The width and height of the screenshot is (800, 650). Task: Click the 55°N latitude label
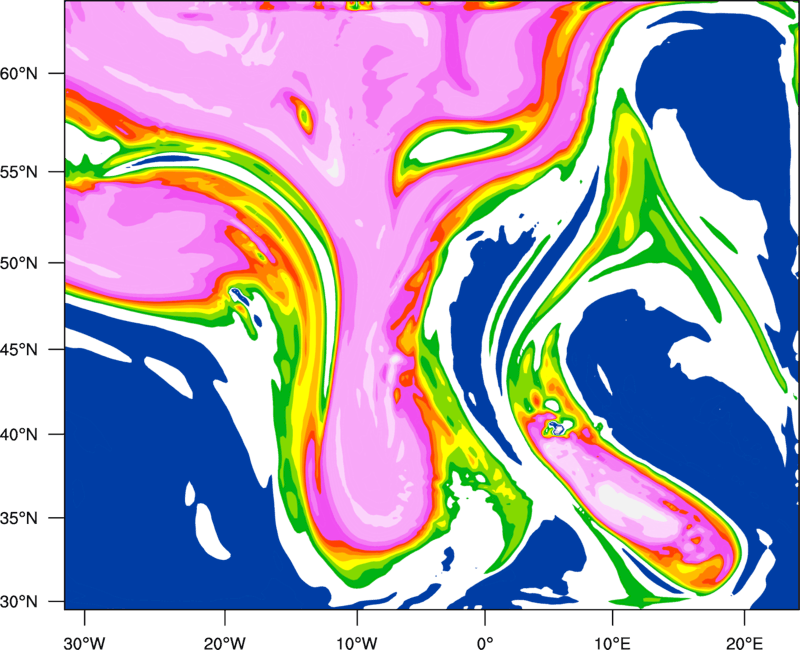click(x=19, y=172)
